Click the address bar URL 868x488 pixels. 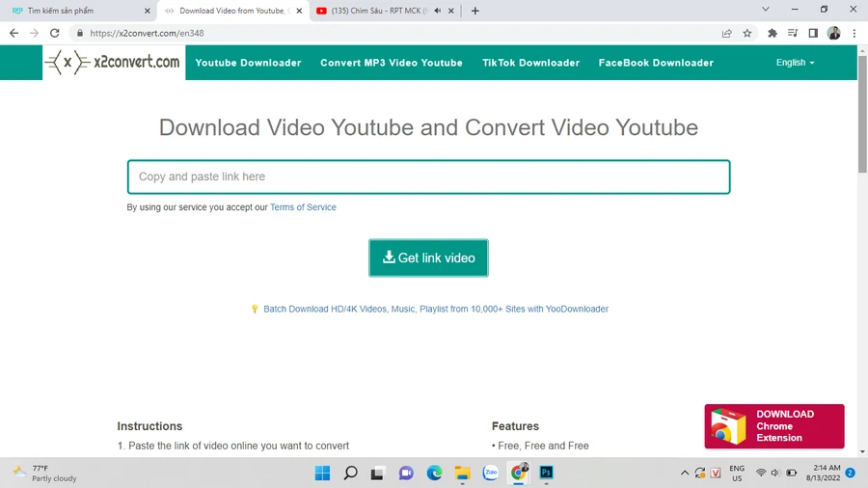click(x=147, y=33)
